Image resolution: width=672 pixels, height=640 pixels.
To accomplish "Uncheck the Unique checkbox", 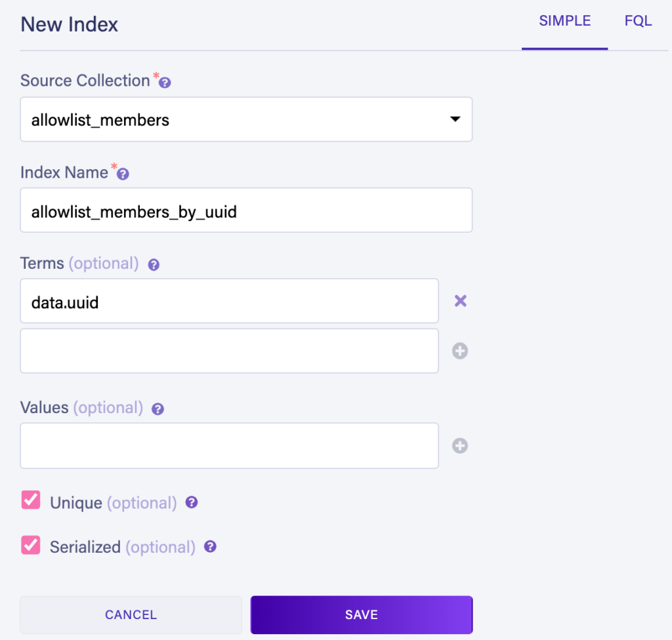I will point(31,500).
